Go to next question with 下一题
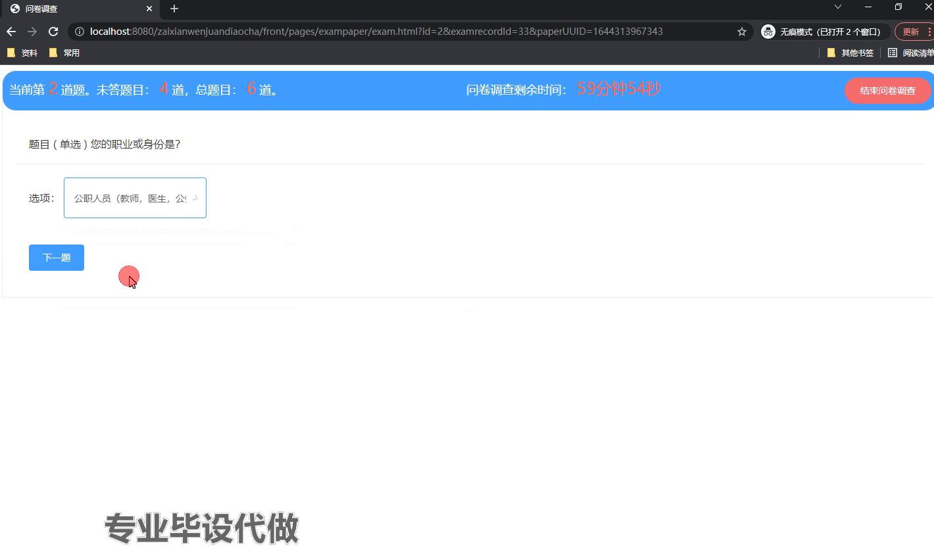The height and width of the screenshot is (560, 934). [57, 258]
